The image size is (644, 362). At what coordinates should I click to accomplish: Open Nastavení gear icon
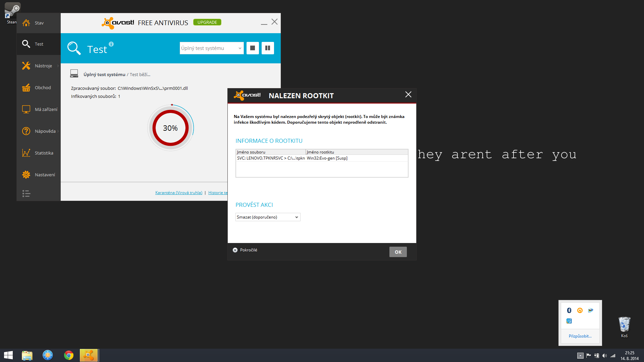[x=26, y=175]
